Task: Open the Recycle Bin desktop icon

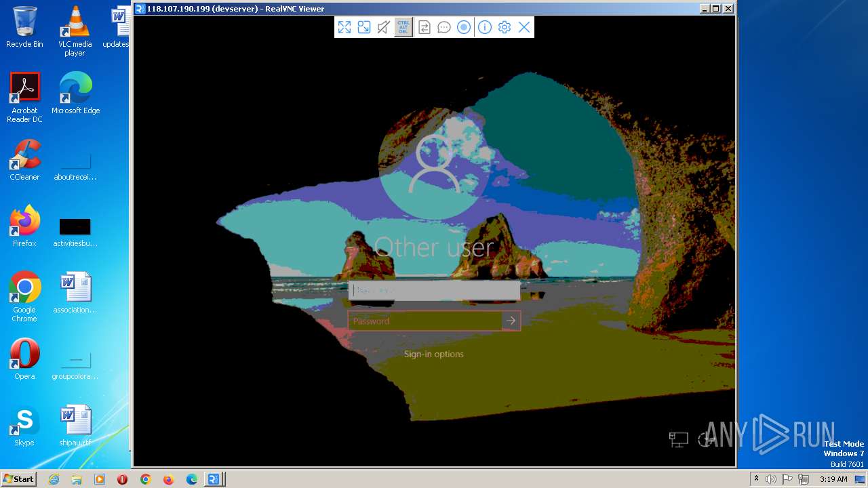Action: click(x=24, y=28)
